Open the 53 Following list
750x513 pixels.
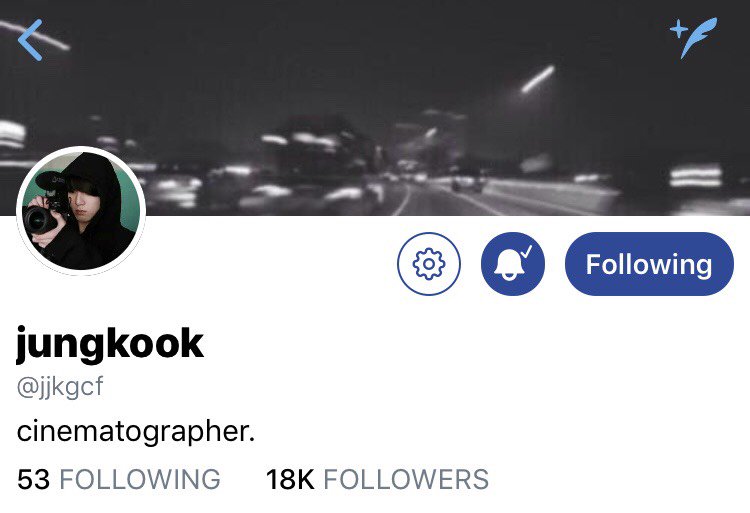coord(119,479)
